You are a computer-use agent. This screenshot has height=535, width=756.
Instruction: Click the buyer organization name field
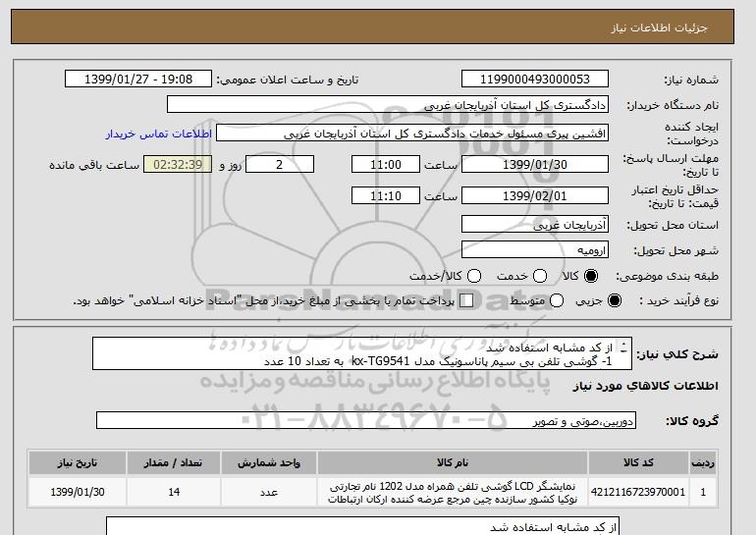388,105
